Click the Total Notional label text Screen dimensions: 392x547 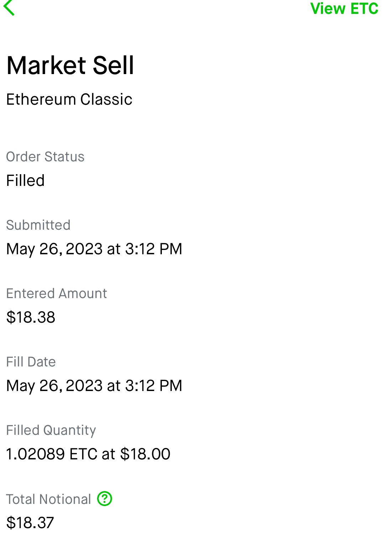(x=49, y=499)
